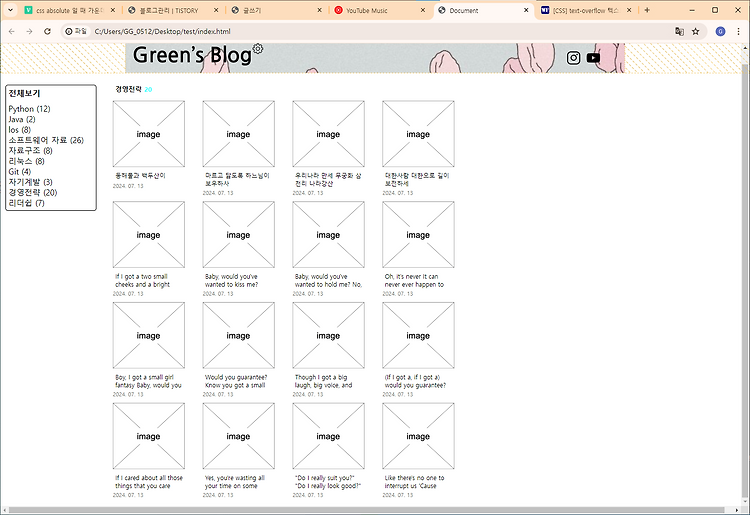Click the file info icon before the URL
Screen dimensions: 750x515
tap(76, 31)
